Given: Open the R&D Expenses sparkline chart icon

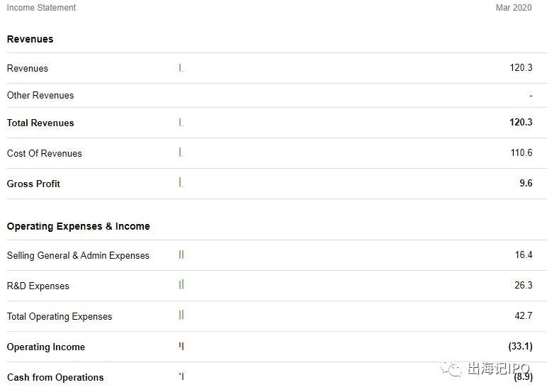Looking at the screenshot, I should [x=181, y=285].
